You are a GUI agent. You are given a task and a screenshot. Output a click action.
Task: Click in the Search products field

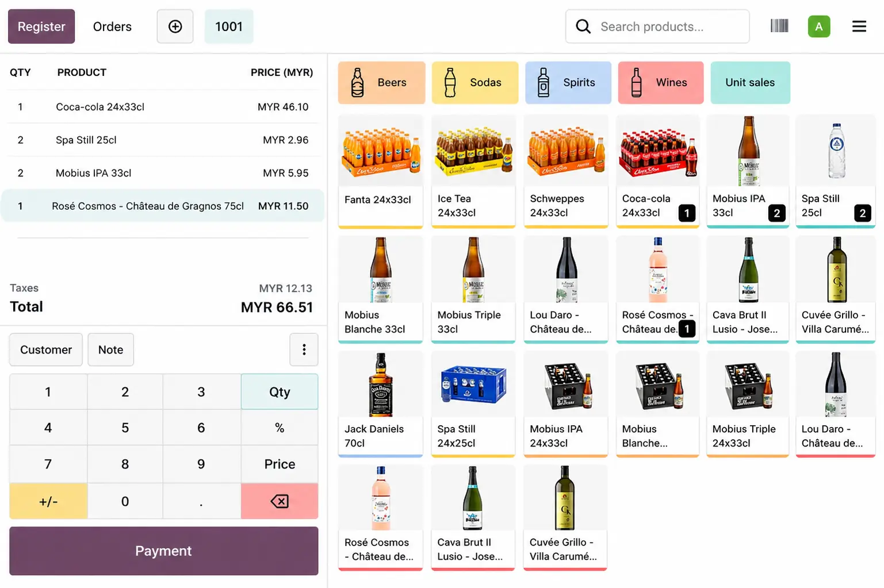click(x=667, y=26)
